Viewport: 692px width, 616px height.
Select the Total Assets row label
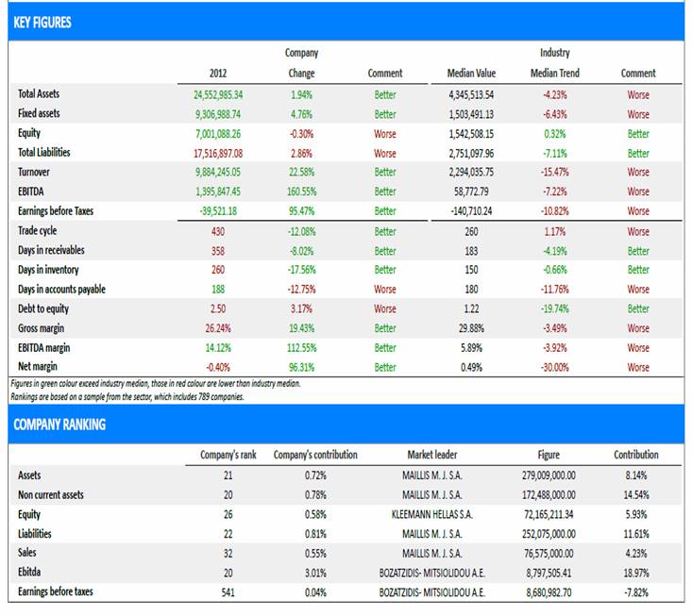pos(39,94)
